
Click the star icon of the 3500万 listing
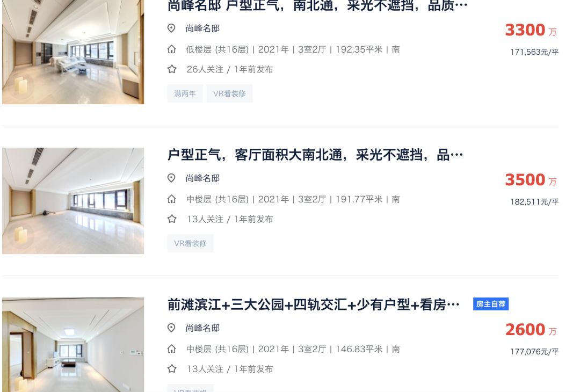(x=172, y=219)
